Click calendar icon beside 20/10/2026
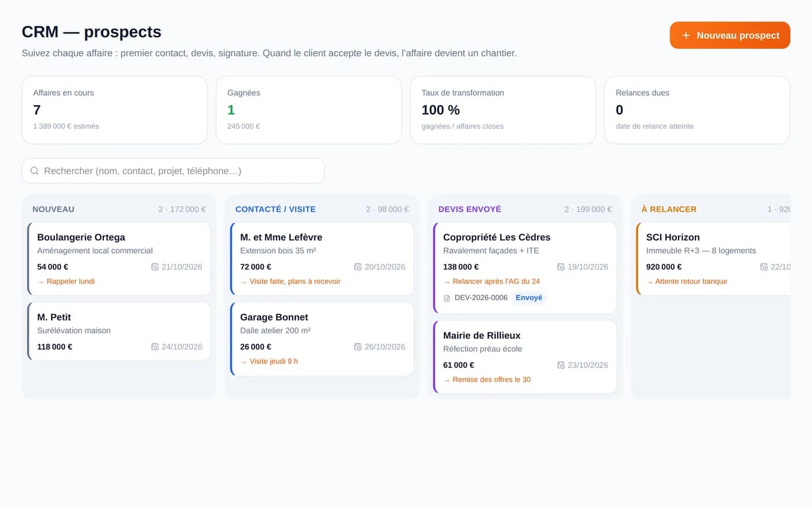The width and height of the screenshot is (812, 508). 358,267
